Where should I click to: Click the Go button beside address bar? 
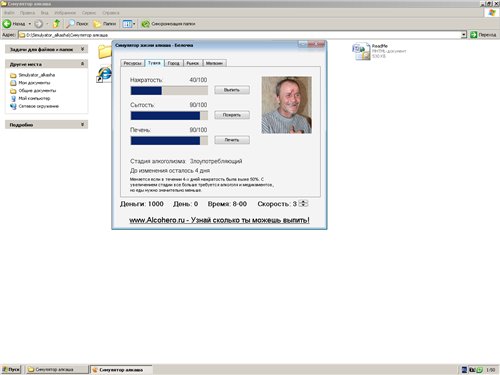tap(483, 35)
